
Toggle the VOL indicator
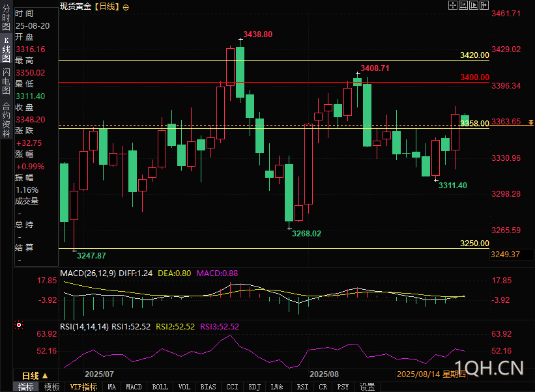(x=184, y=387)
